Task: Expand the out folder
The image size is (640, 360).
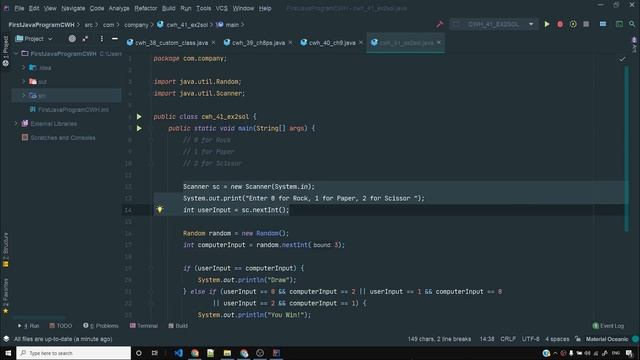Action: pos(23,82)
